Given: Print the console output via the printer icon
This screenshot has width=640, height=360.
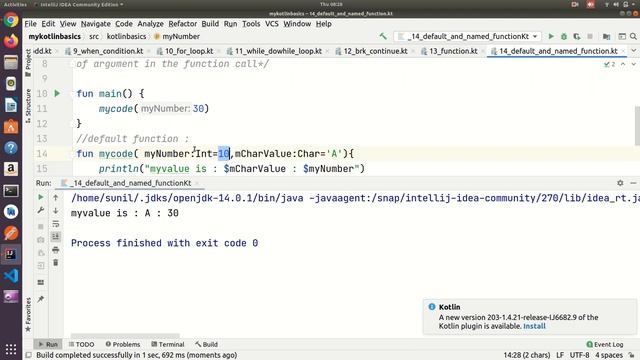Looking at the screenshot, I should point(56,250).
